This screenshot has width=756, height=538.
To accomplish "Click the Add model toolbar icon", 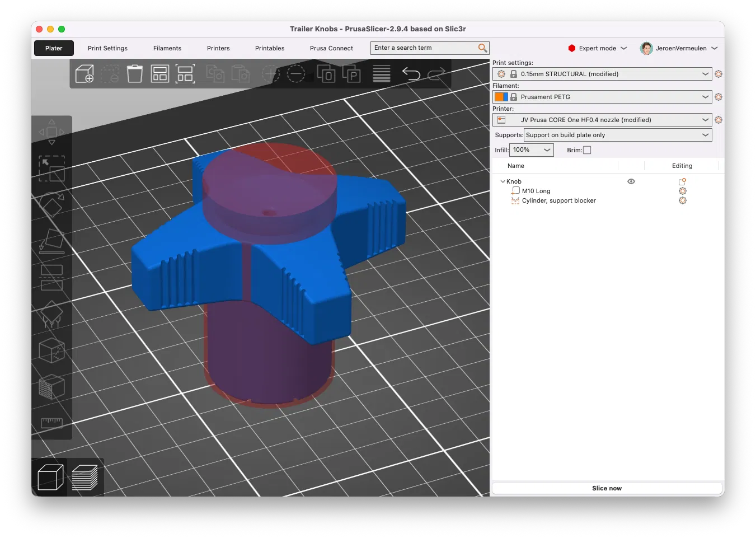I will point(84,74).
